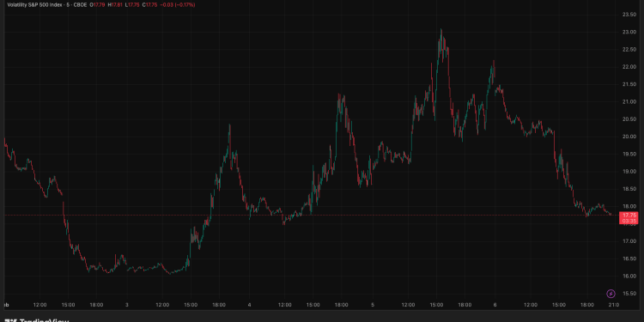Click the date label 5 on time axis
The image size is (644, 322).
[372, 305]
